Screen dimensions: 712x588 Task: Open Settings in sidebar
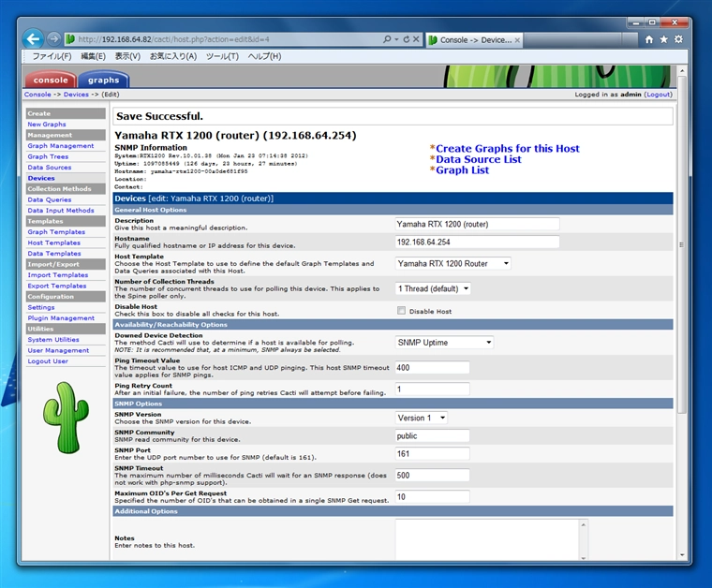pyautogui.click(x=41, y=307)
